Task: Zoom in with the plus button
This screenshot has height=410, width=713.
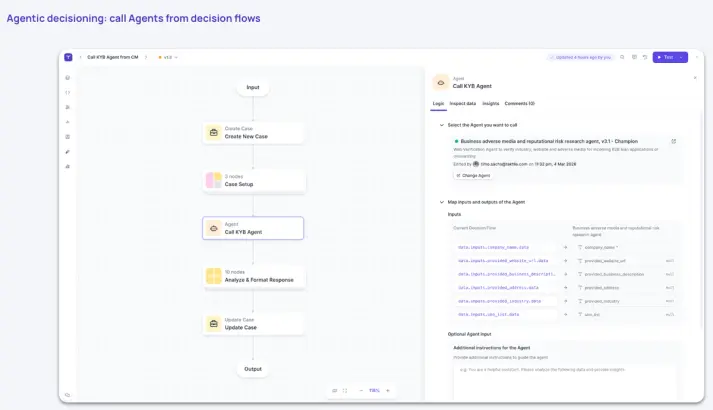Action: (388, 390)
